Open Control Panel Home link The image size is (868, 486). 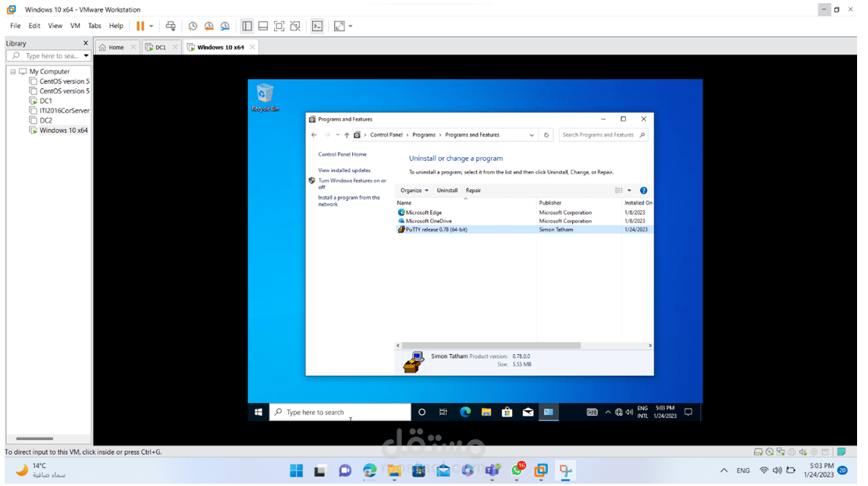tap(342, 155)
